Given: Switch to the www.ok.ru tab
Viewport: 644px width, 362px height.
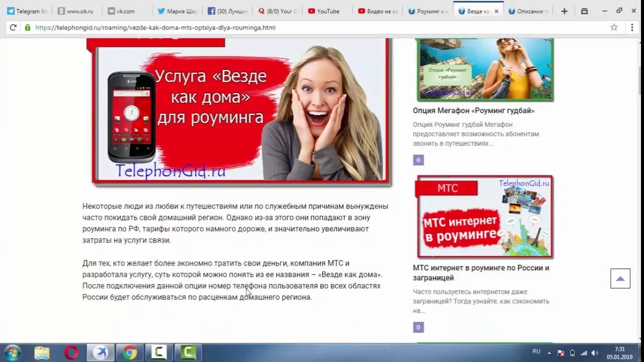Looking at the screenshot, I should 76,11.
